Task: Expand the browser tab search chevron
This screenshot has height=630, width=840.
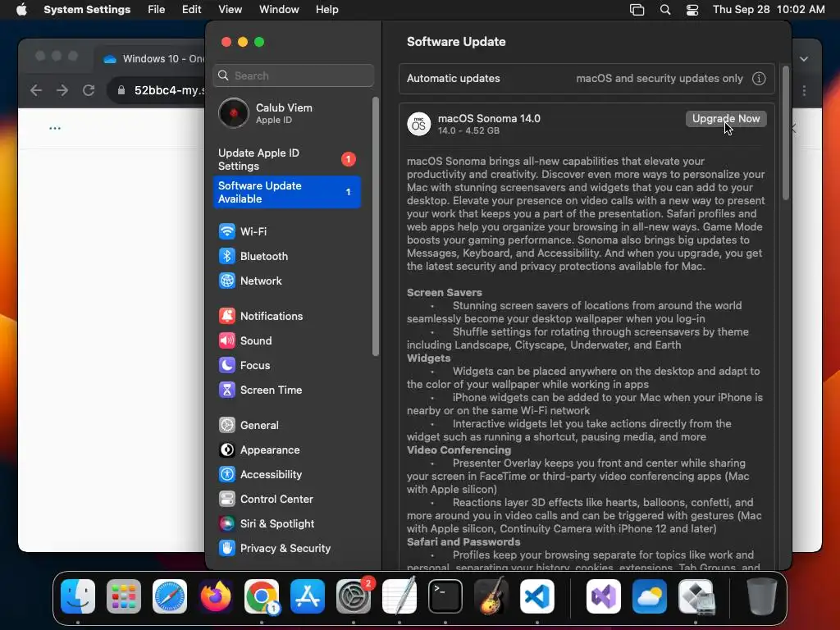Action: [804, 59]
